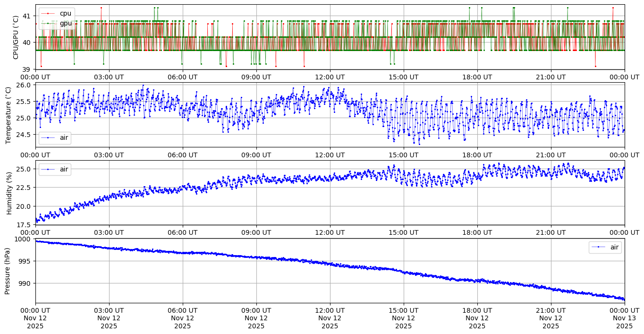Click the 09:00 UT tick below the CPU/GPU plot

[x=256, y=77]
